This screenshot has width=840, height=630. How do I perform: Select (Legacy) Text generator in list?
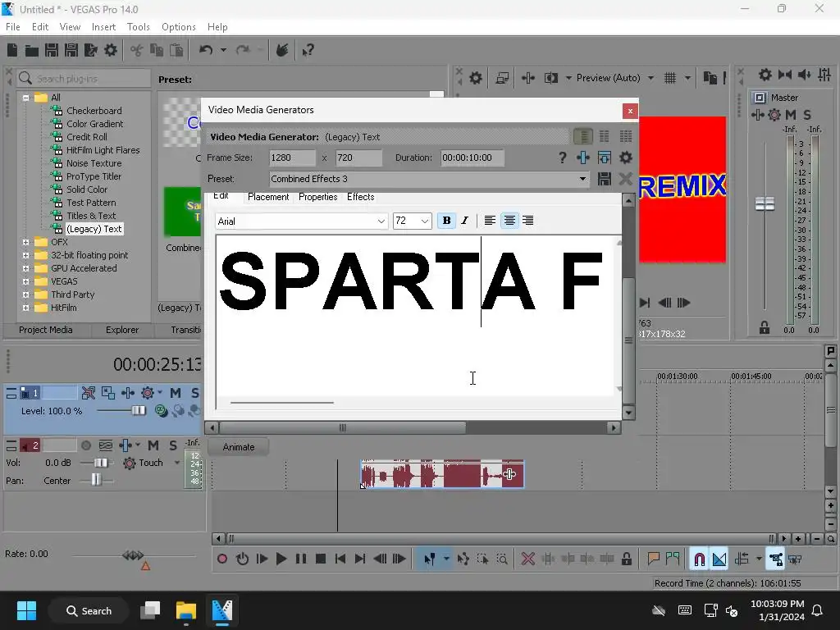94,230
